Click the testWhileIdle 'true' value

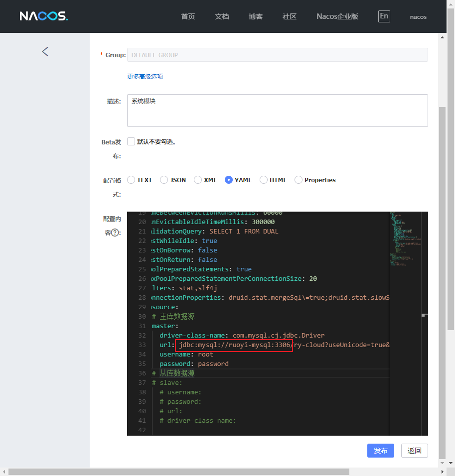tap(209, 240)
